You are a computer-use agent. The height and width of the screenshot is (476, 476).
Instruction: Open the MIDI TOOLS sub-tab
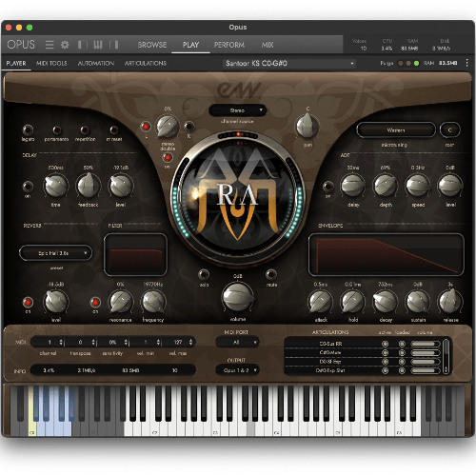coord(51,63)
